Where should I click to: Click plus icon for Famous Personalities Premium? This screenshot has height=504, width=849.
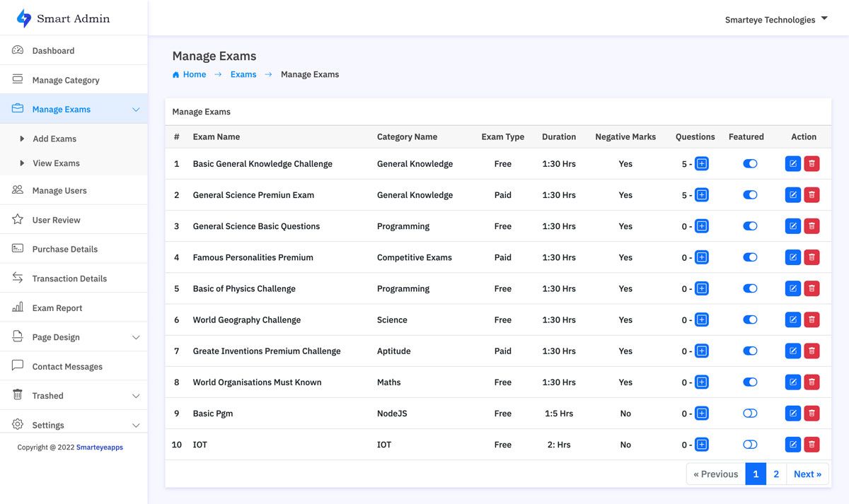pyautogui.click(x=701, y=257)
